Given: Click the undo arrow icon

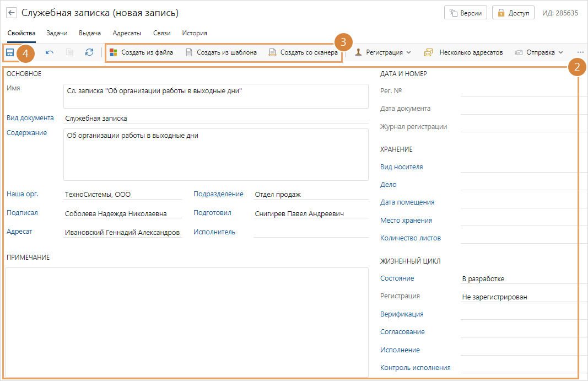Looking at the screenshot, I should point(50,52).
